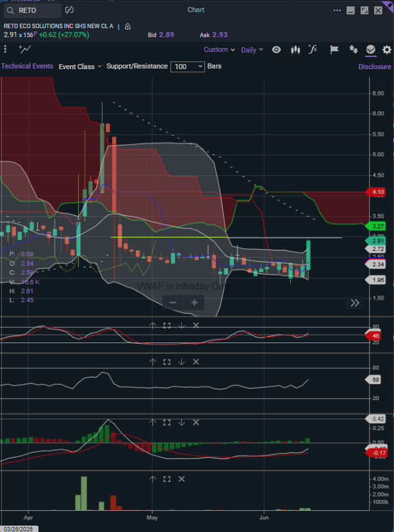The image size is (394, 532).
Task: Click the +0.62 (+27.07%) change value
Action: [64, 35]
